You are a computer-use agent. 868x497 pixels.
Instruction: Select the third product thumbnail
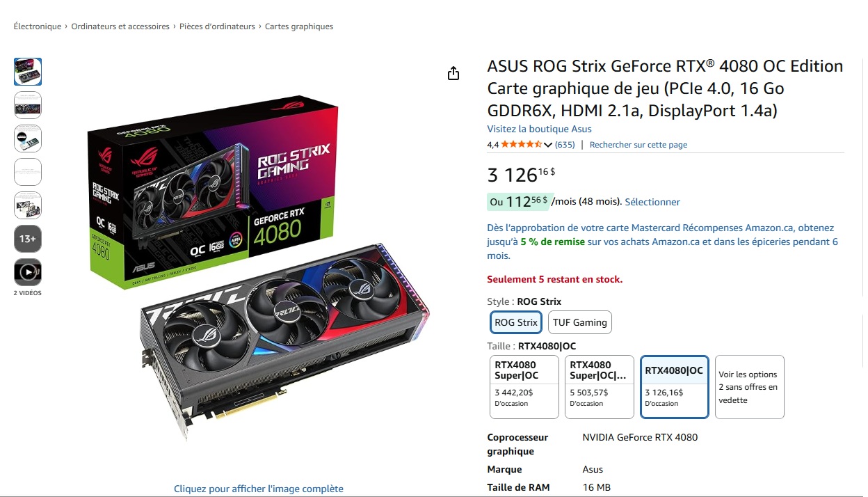28,139
